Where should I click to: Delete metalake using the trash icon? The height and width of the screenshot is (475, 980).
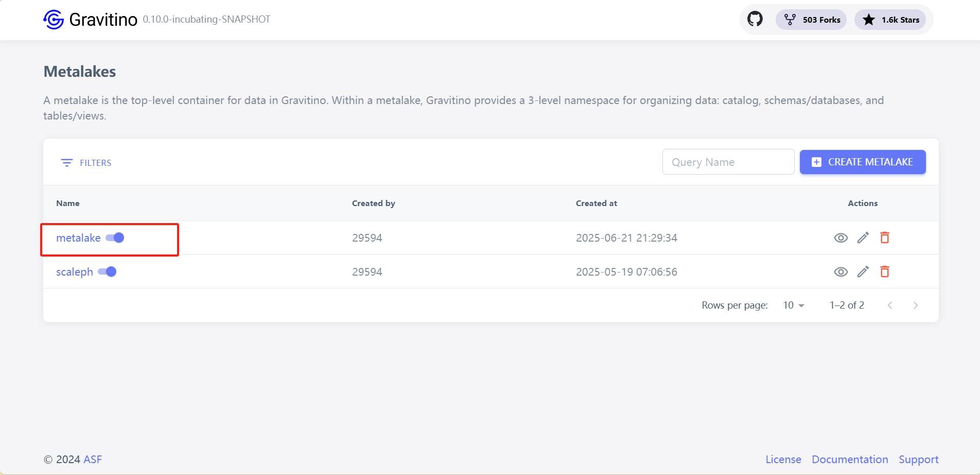pos(885,237)
